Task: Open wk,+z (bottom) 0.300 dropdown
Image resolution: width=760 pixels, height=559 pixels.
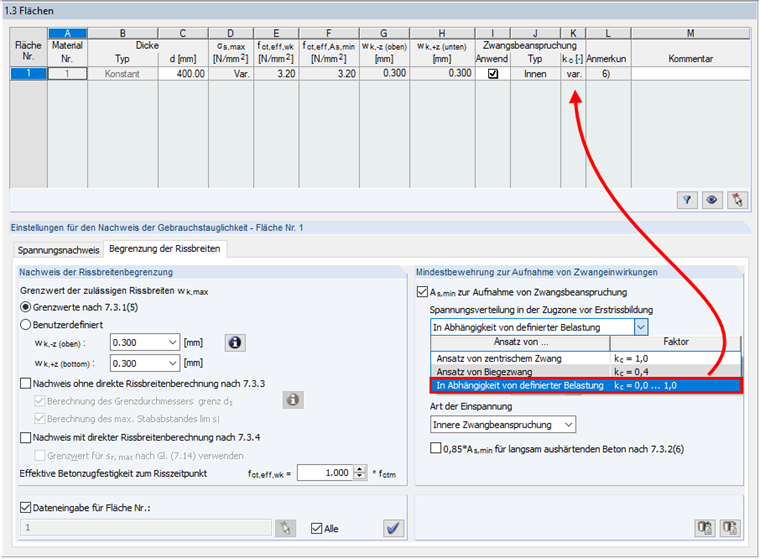Action: [145, 363]
